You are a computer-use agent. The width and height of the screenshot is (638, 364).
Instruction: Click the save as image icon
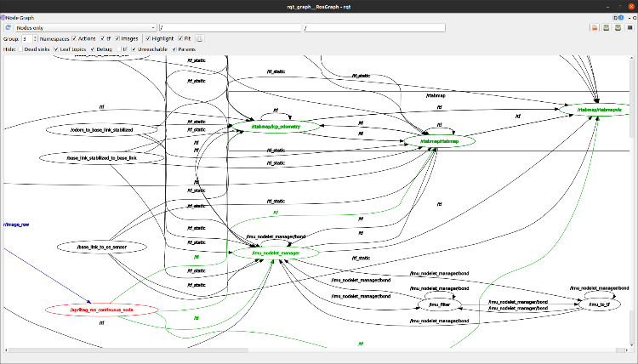[x=629, y=27]
